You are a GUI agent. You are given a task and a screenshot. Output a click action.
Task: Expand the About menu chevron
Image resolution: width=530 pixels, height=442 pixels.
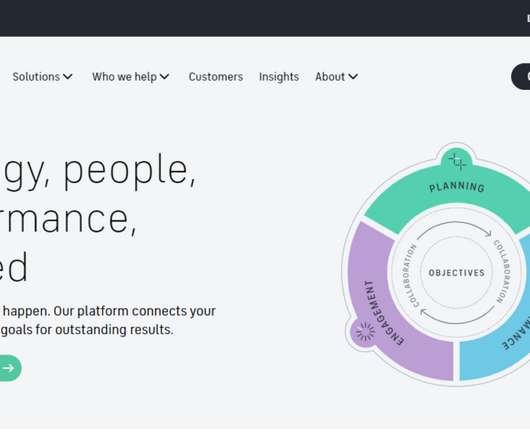353,77
